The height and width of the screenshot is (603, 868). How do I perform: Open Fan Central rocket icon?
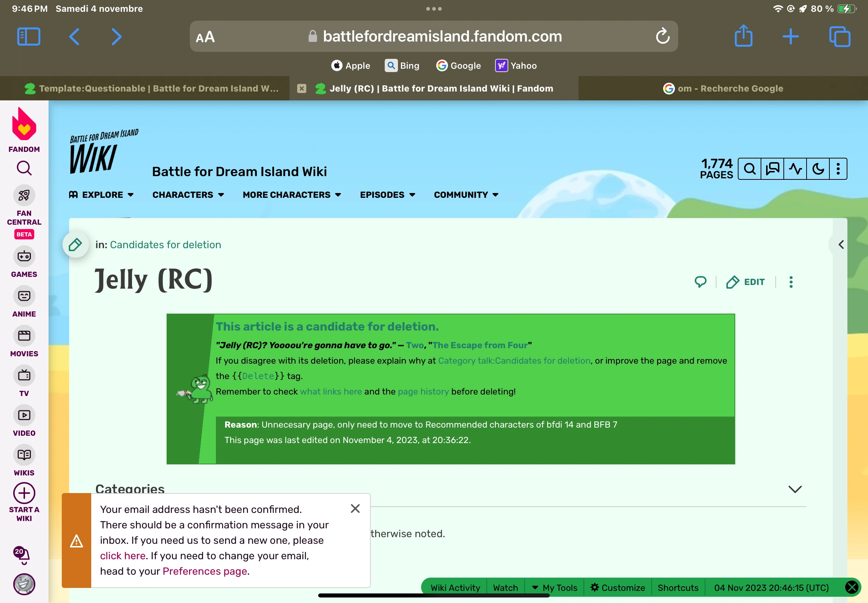[24, 195]
